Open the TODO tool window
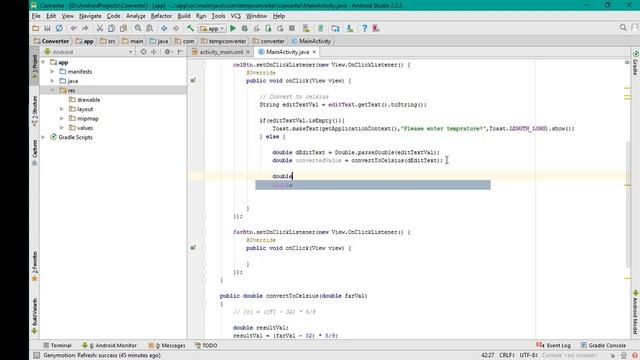Viewport: 640px width, 360px height. click(x=206, y=345)
